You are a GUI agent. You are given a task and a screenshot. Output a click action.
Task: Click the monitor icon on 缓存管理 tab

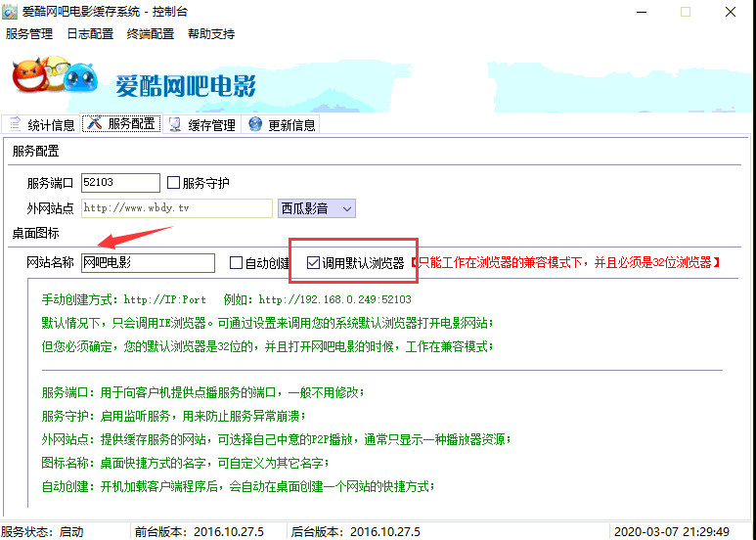[x=175, y=124]
